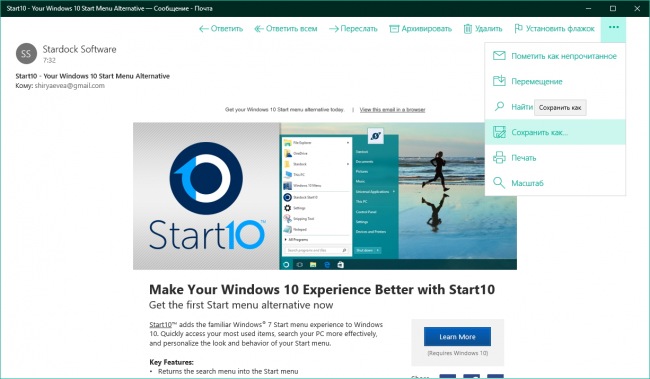Click the Start10 hyperlink in the paragraph
650x379 pixels.
pyautogui.click(x=160, y=325)
